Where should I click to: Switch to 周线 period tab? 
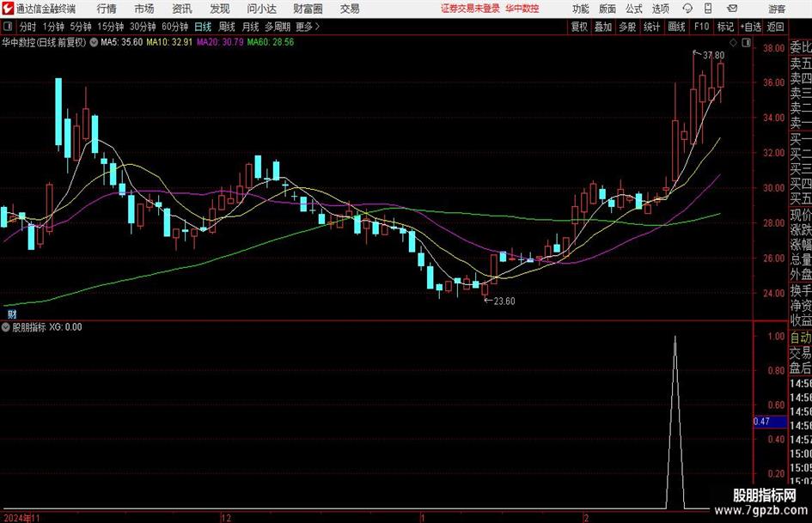227,27
